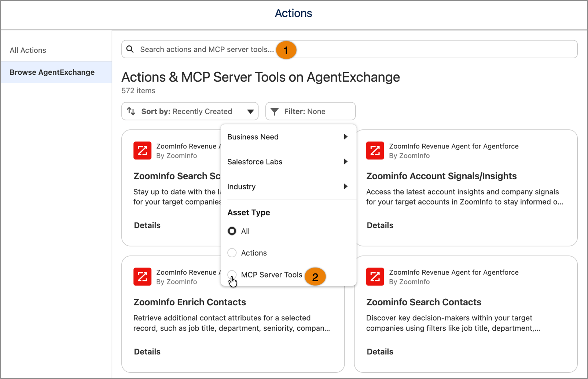The image size is (588, 379).
Task: Click the Zoominfo Account Signals/Insights title
Action: coord(441,176)
